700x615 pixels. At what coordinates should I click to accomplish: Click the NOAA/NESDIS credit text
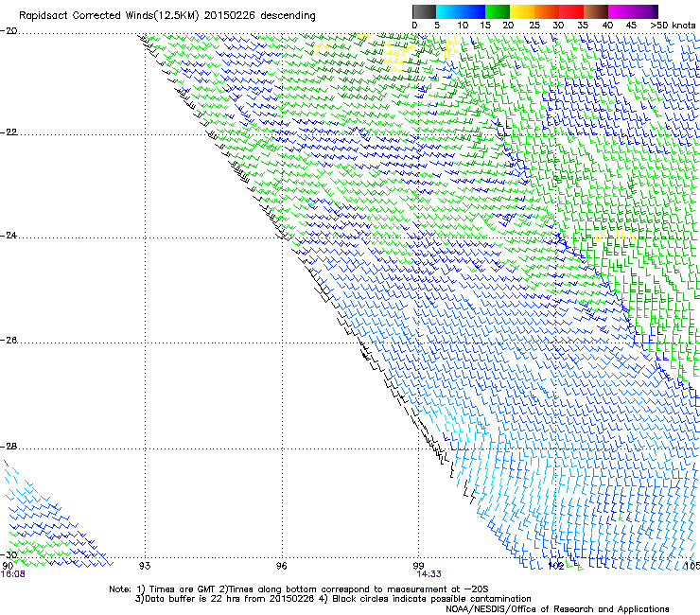click(x=557, y=609)
